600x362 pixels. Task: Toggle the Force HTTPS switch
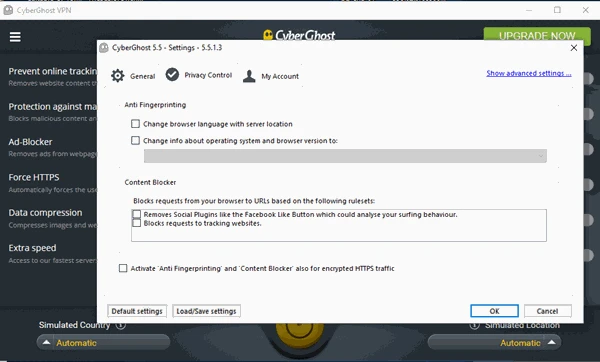(x=589, y=184)
